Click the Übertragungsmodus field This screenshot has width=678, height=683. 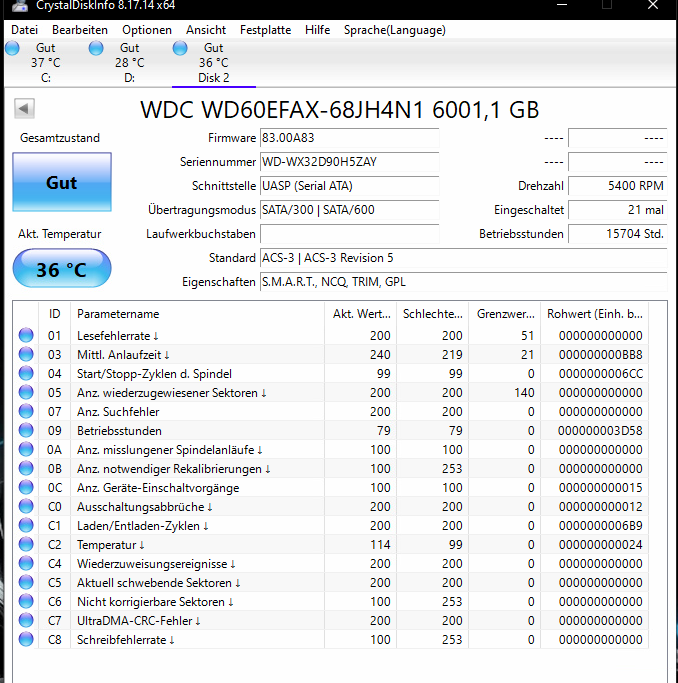tap(349, 210)
